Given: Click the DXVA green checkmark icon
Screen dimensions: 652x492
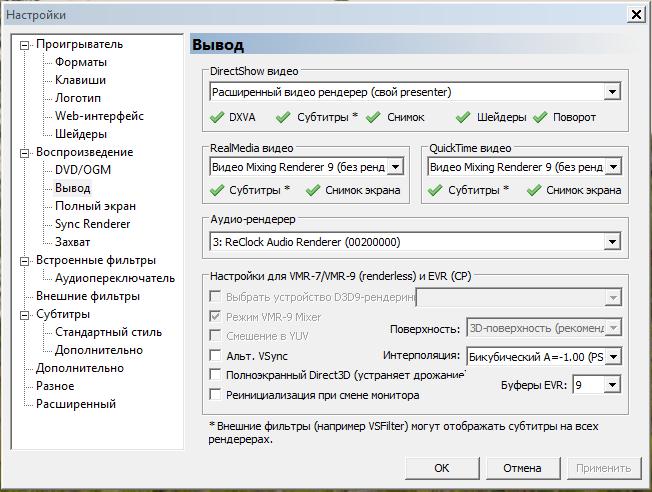Looking at the screenshot, I should pyautogui.click(x=216, y=117).
